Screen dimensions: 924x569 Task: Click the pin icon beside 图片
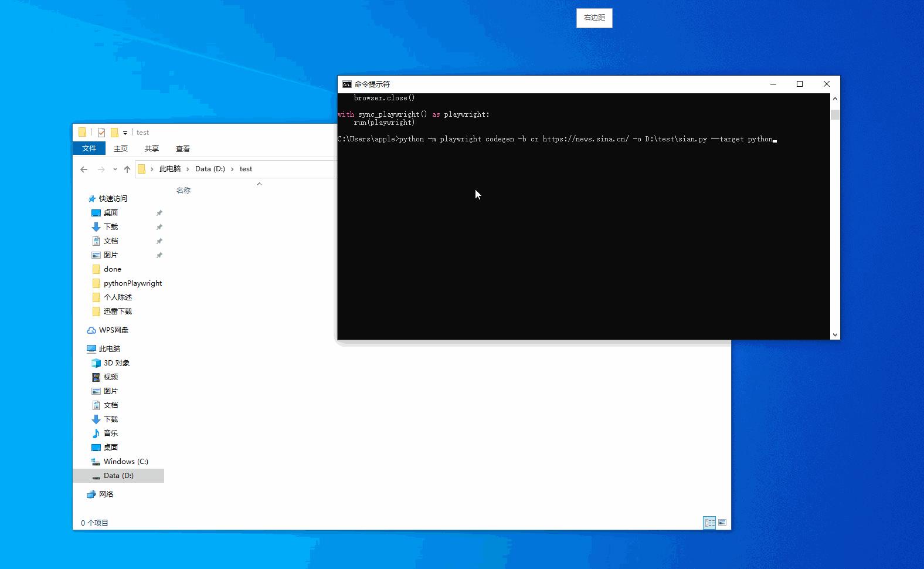[x=159, y=255]
